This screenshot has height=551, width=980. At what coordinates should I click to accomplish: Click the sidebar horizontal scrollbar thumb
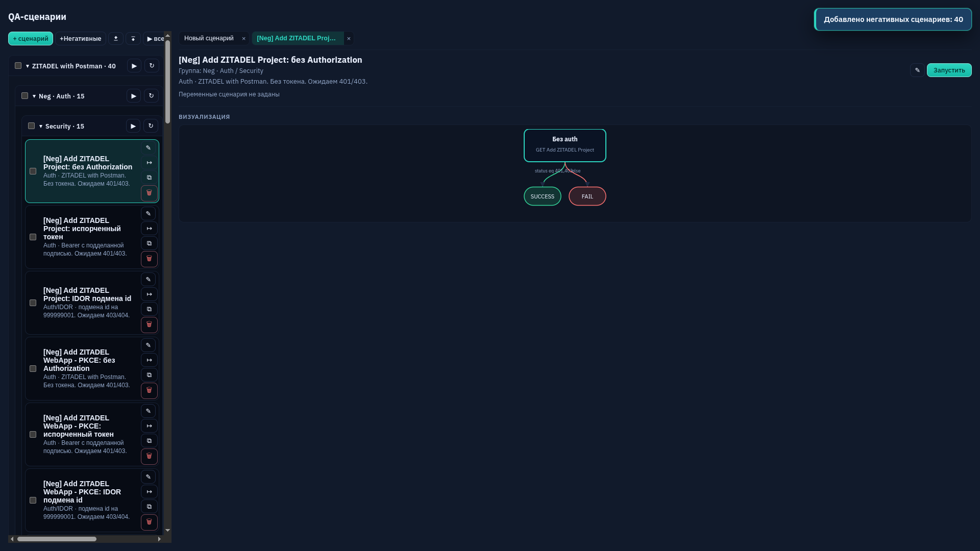[x=57, y=539]
